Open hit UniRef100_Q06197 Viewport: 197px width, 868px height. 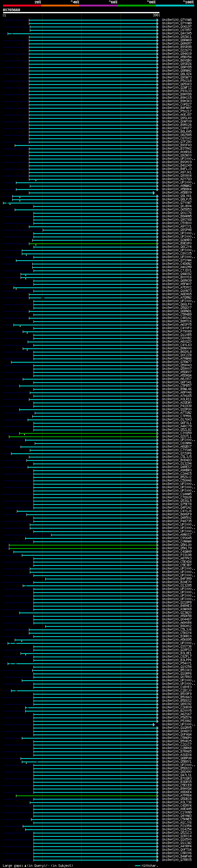176,26
